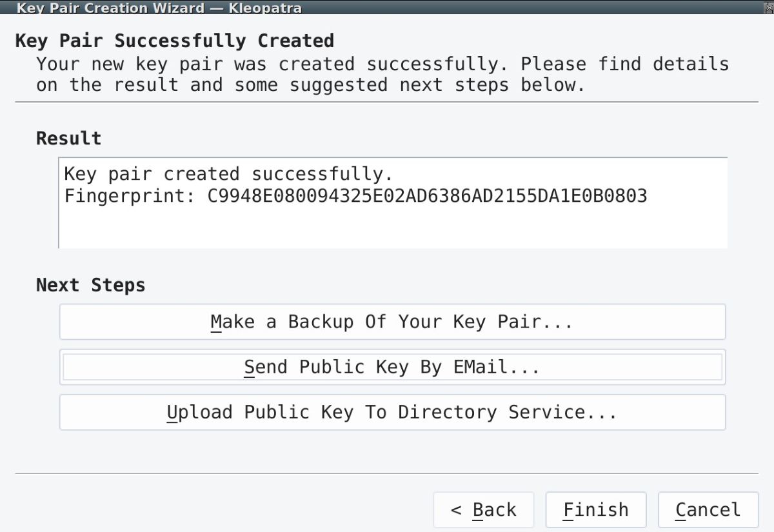Click the 'Result' section label

pos(68,139)
